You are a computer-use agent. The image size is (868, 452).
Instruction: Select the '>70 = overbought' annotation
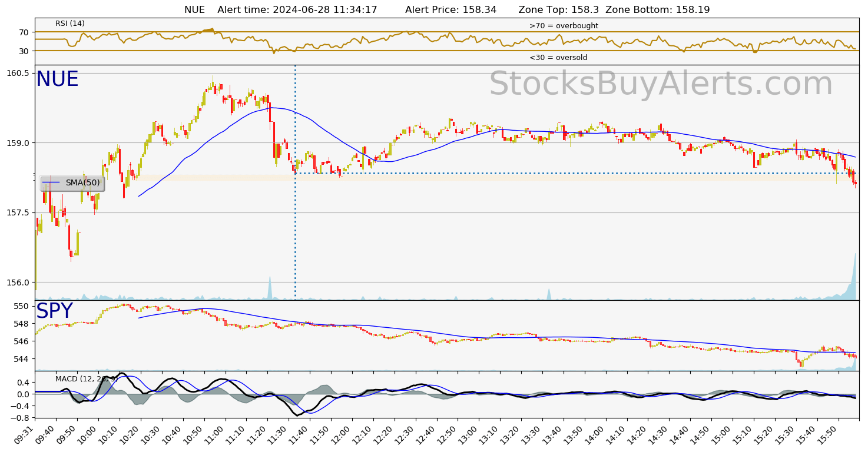tap(564, 26)
